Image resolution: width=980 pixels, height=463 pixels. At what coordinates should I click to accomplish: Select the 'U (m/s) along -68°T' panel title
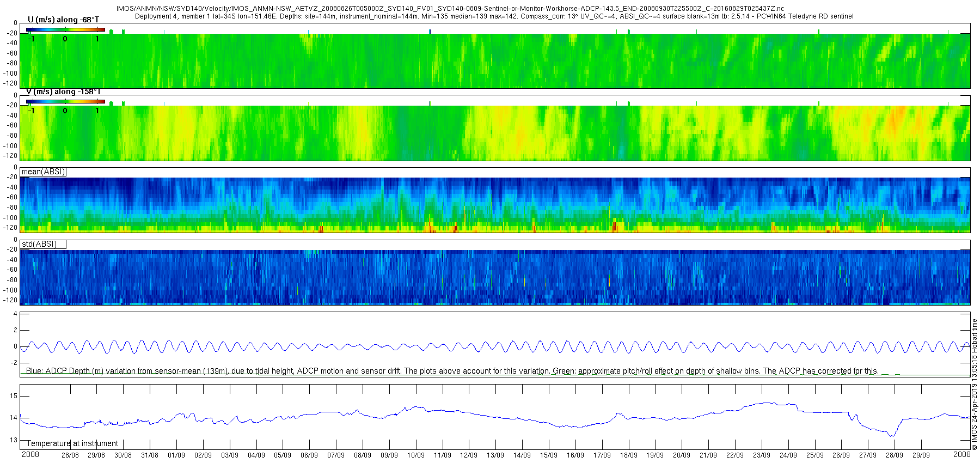pos(63,20)
